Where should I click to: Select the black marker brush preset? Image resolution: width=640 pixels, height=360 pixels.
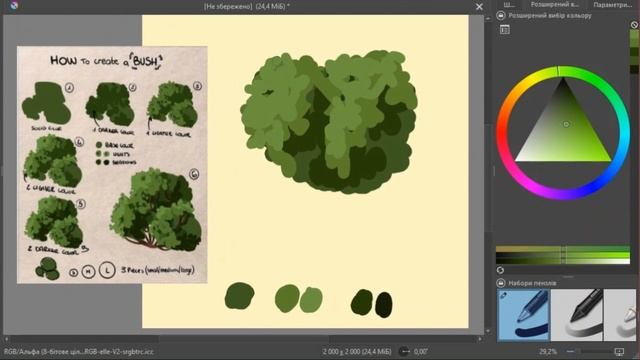point(577,315)
